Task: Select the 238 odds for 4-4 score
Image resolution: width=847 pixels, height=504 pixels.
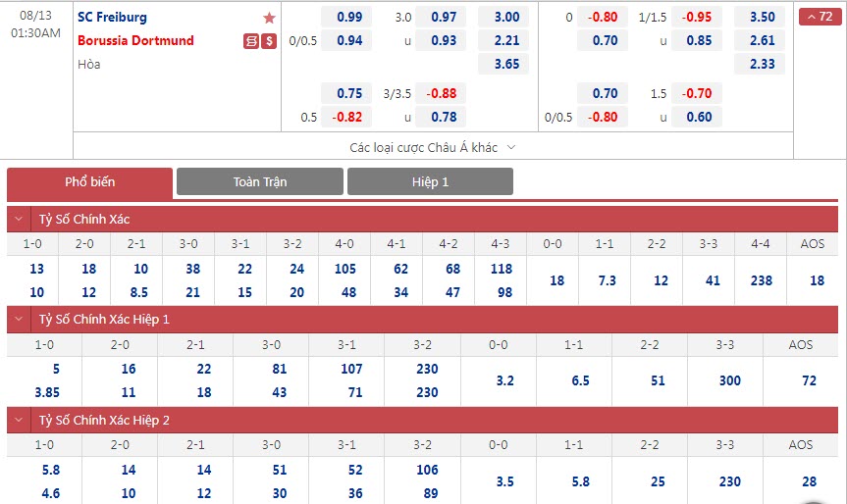Action: (760, 280)
